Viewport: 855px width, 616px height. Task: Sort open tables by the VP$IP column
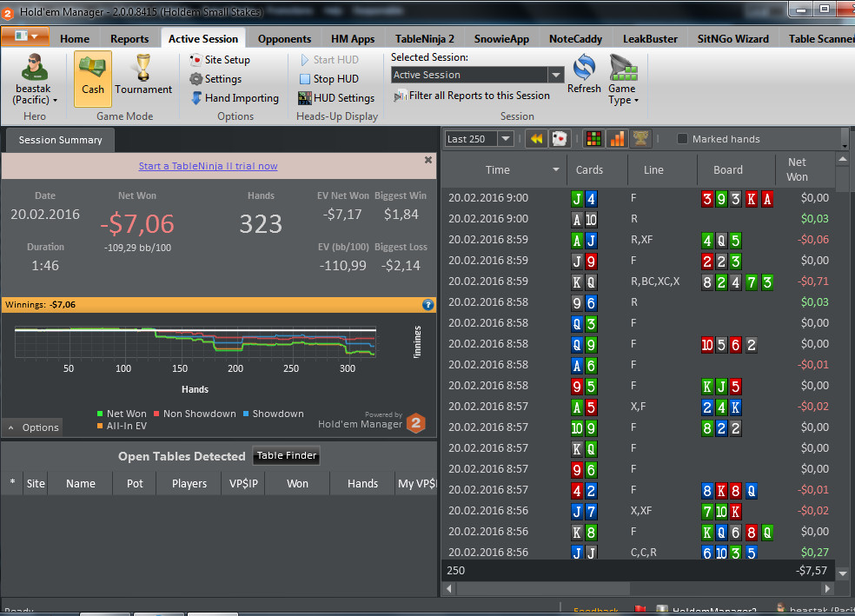[x=243, y=484]
